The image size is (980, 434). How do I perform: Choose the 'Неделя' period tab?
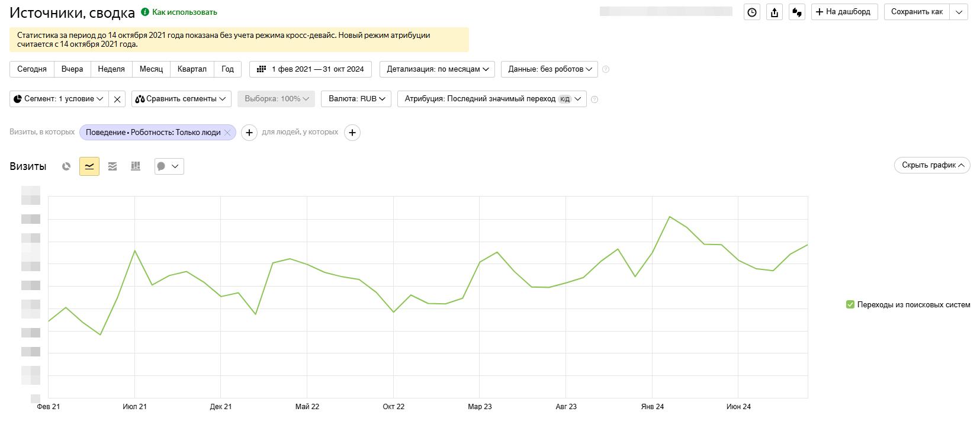(111, 69)
